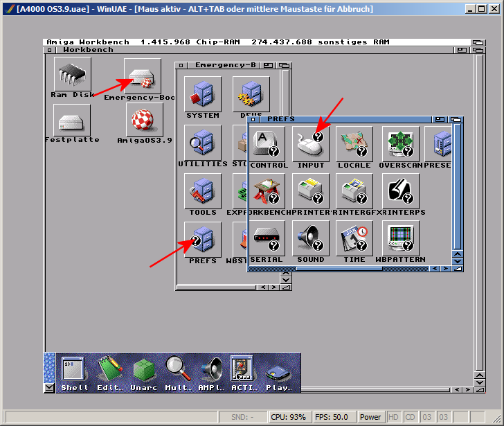
Task: Select the TIME prefs icon
Action: tap(354, 238)
